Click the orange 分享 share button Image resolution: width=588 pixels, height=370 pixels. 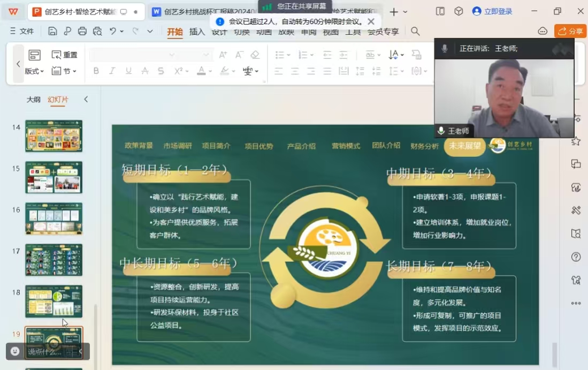tap(570, 31)
